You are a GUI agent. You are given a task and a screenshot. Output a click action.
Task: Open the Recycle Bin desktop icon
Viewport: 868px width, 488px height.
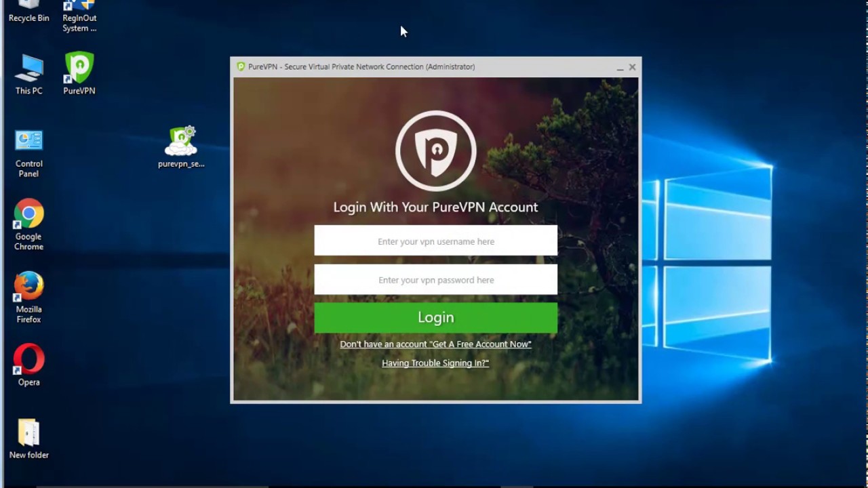pyautogui.click(x=28, y=11)
